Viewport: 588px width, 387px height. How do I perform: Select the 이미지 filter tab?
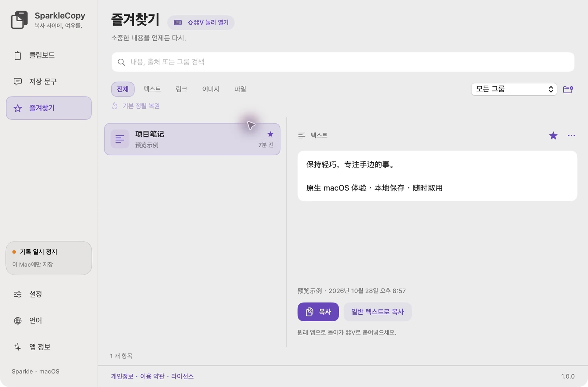click(211, 89)
